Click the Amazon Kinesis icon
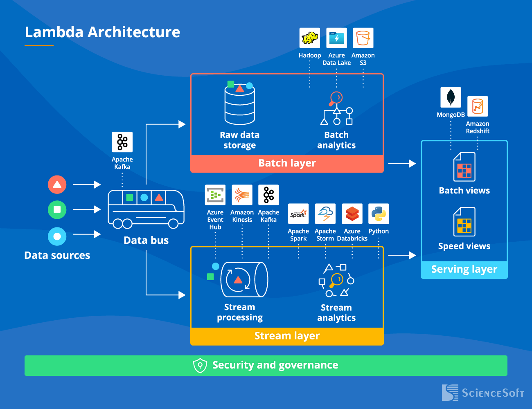532x409 pixels. click(x=242, y=195)
